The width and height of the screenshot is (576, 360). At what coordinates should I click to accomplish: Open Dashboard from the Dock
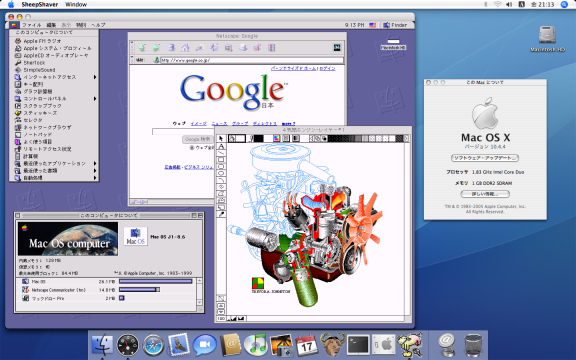(x=127, y=345)
